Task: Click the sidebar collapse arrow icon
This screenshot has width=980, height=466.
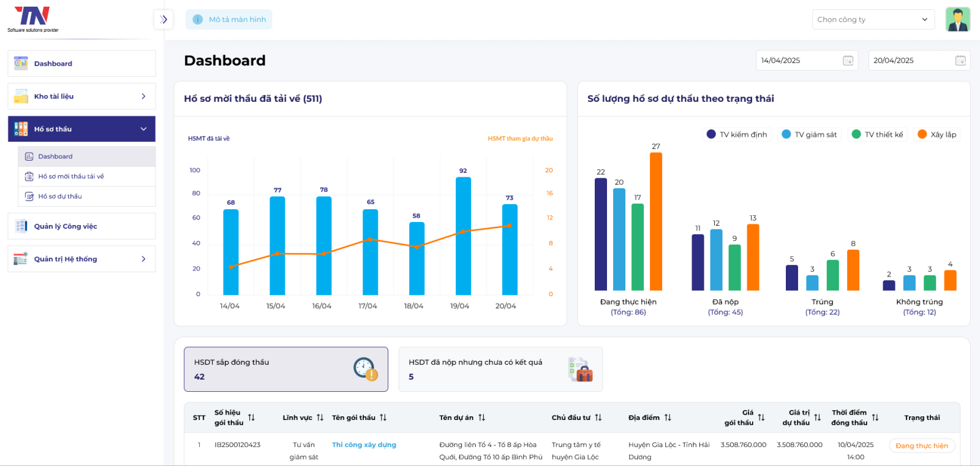Action: (x=164, y=20)
